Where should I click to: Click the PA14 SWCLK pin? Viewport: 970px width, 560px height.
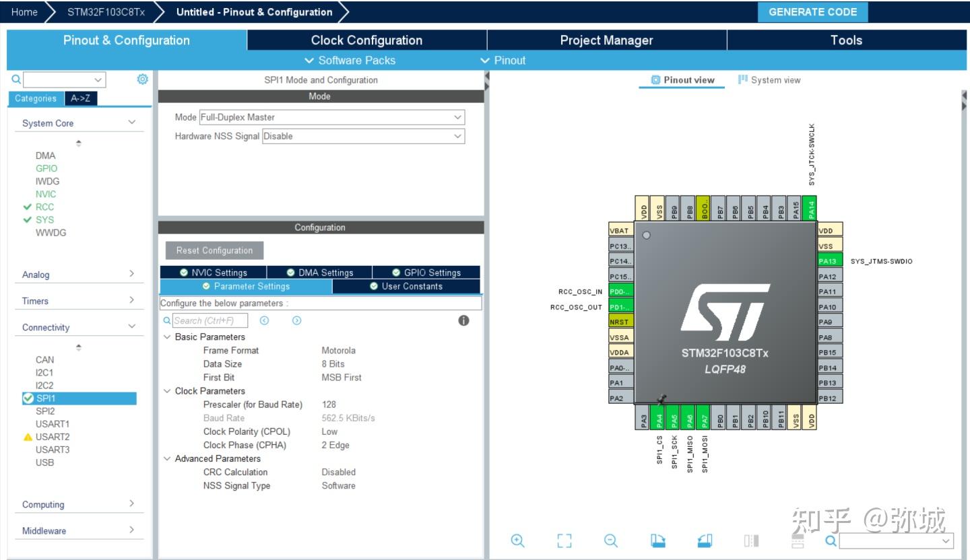pos(811,208)
